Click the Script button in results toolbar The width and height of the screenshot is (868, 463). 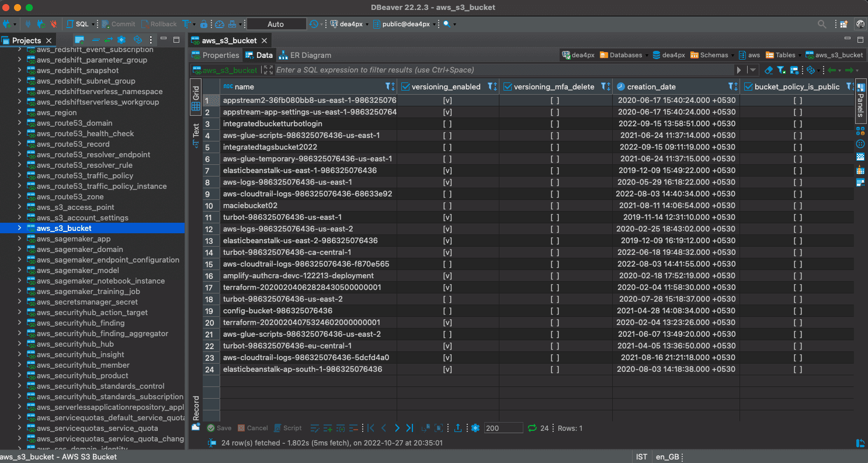288,428
